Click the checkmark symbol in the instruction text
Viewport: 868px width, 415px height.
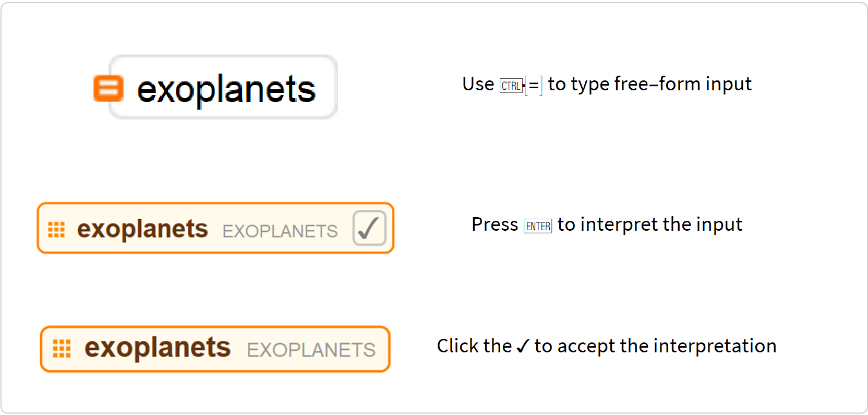point(523,346)
